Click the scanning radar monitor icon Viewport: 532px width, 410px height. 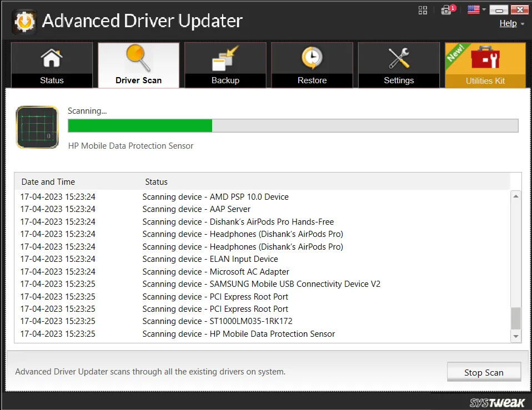[x=37, y=128]
